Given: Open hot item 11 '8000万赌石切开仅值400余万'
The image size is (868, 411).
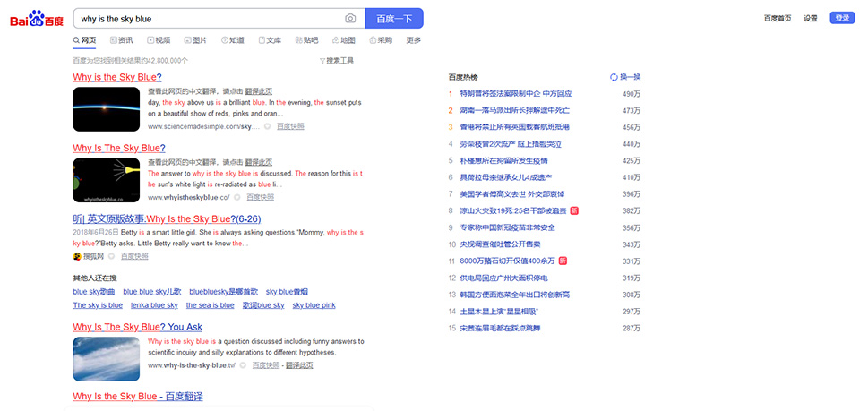Looking at the screenshot, I should (508, 261).
